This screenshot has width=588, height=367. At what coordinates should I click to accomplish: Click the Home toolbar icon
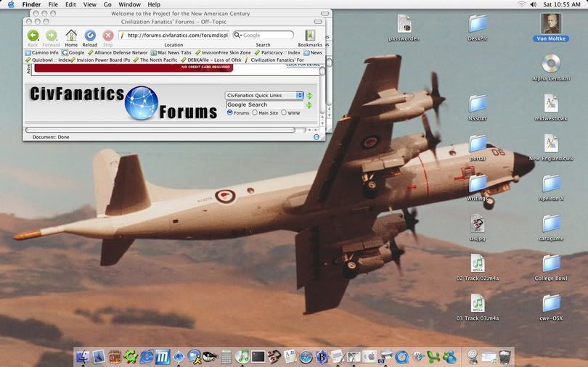[x=71, y=36]
